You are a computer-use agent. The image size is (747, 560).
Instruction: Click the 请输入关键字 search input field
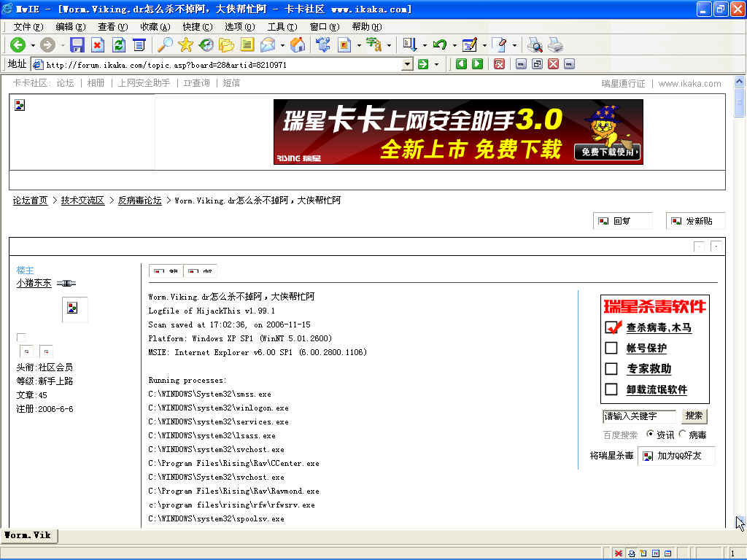[639, 416]
